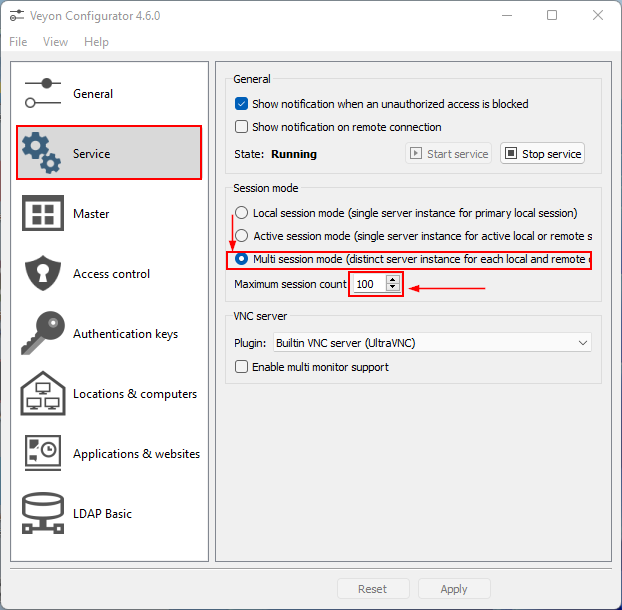
Task: Open the Help menu
Action: click(96, 42)
